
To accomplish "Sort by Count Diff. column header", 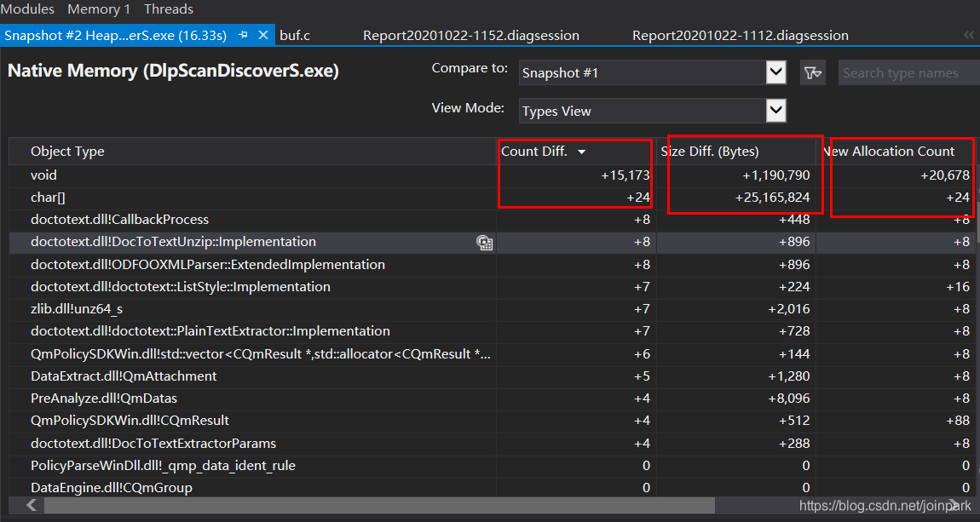I will click(x=534, y=151).
